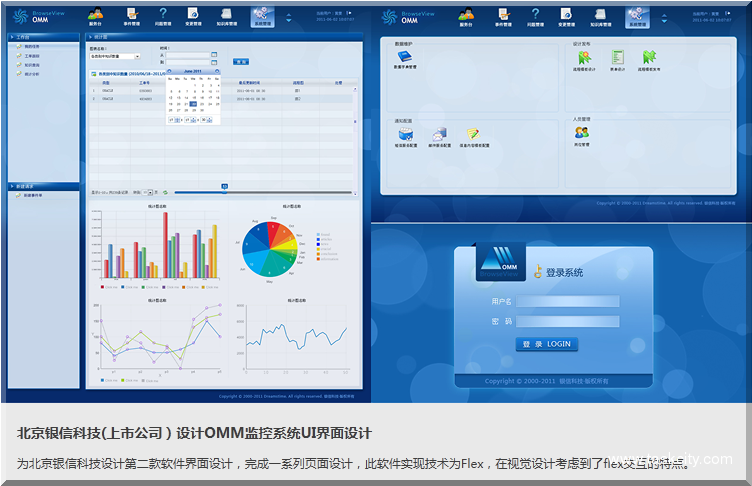Open 变更管理 icon in right system-management screen

[566, 17]
